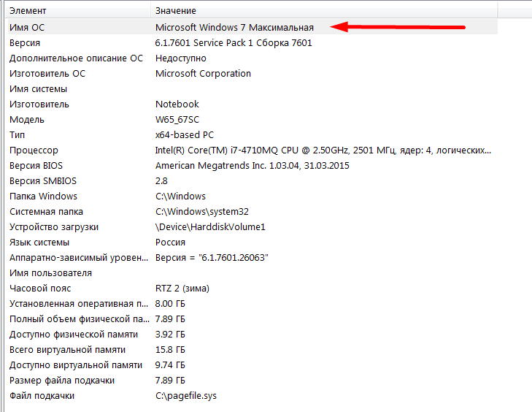Image resolution: width=532 pixels, height=412 pixels.
Task: Select the "Версия SMBIOS" row
Action: 43,180
